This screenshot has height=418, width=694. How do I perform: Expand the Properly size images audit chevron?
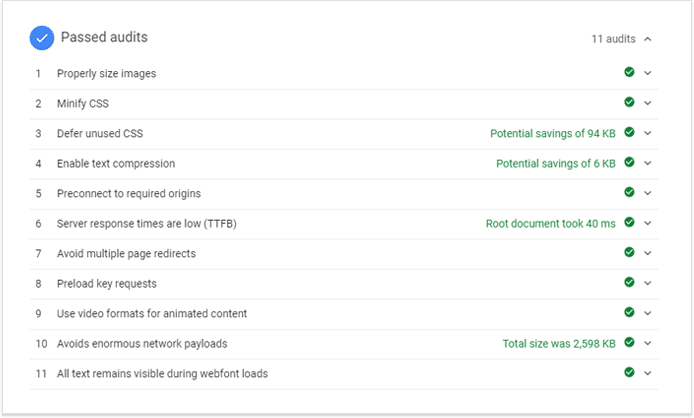pyautogui.click(x=648, y=73)
